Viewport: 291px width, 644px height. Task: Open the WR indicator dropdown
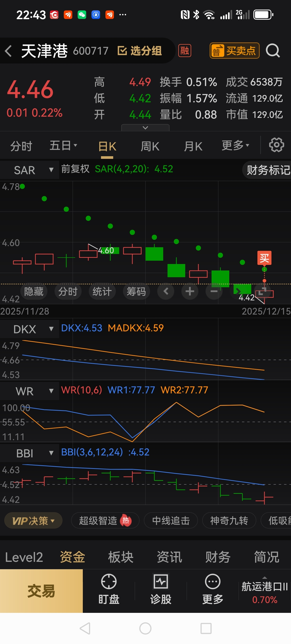tap(29, 391)
